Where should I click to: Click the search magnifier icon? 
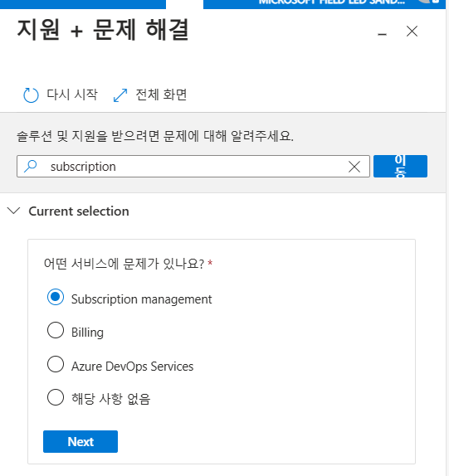[x=31, y=167]
